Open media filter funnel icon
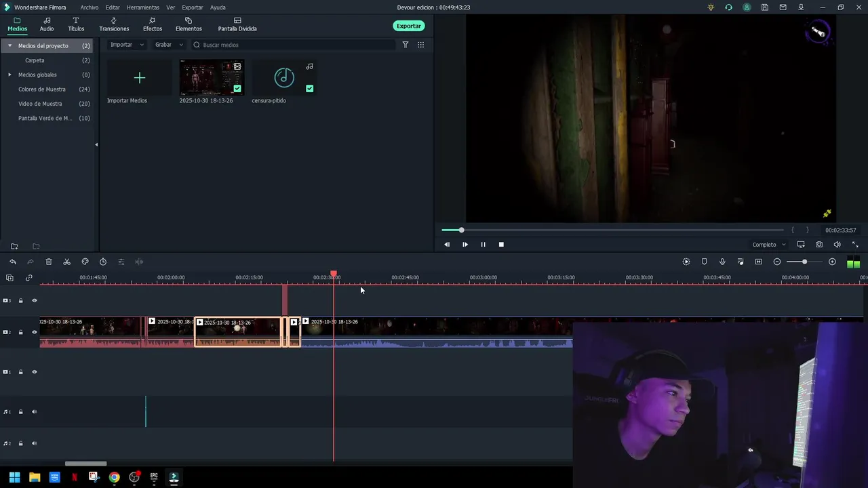868x488 pixels. (x=406, y=45)
